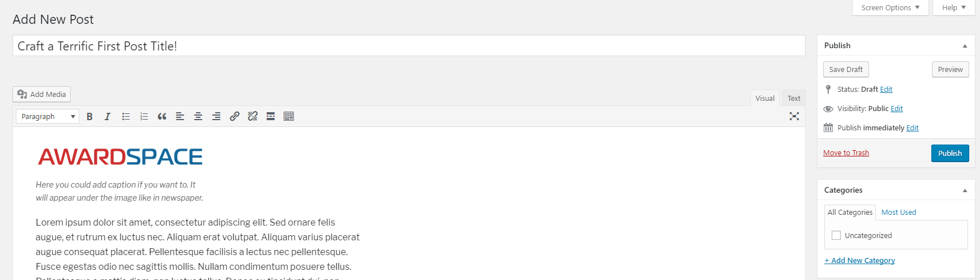Click the Add New Category link
The width and height of the screenshot is (980, 280).
click(x=859, y=260)
